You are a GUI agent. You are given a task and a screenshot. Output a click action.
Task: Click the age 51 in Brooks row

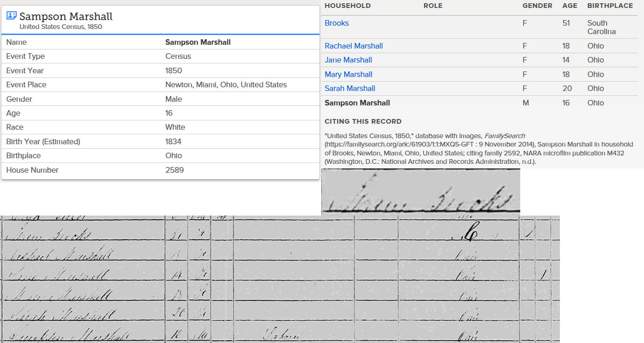(566, 23)
